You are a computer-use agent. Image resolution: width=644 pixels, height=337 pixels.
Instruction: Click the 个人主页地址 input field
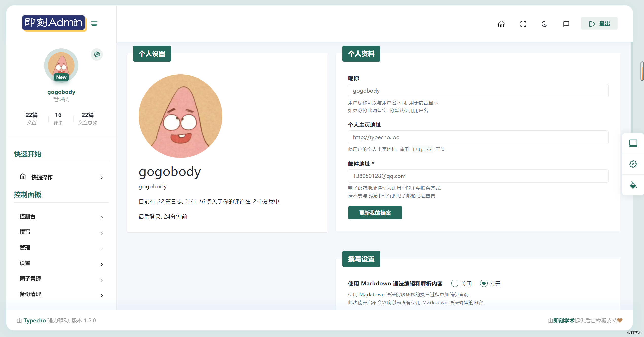point(478,137)
